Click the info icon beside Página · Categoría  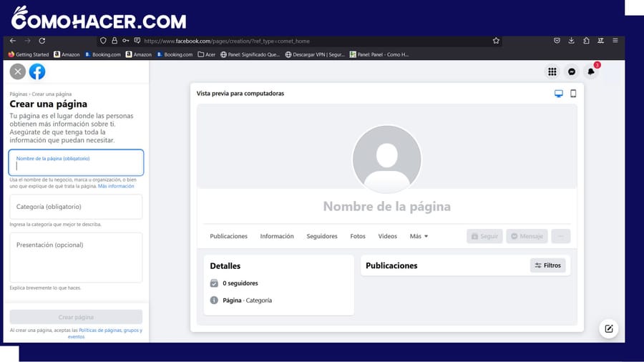coord(214,300)
